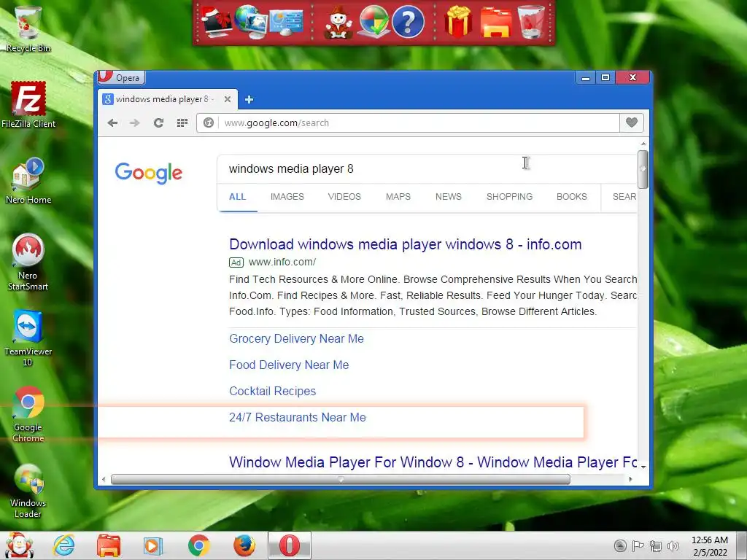Click the www.info.com/ ad URL

point(282,262)
